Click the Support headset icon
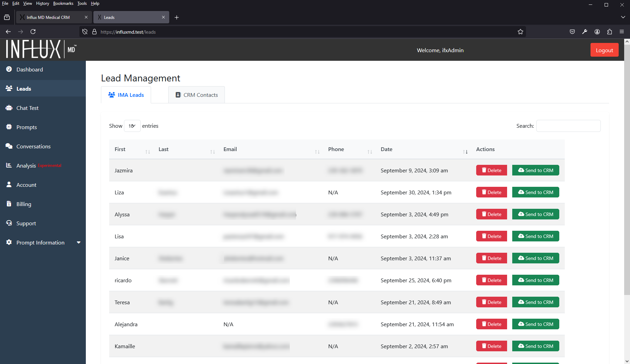 coord(9,223)
